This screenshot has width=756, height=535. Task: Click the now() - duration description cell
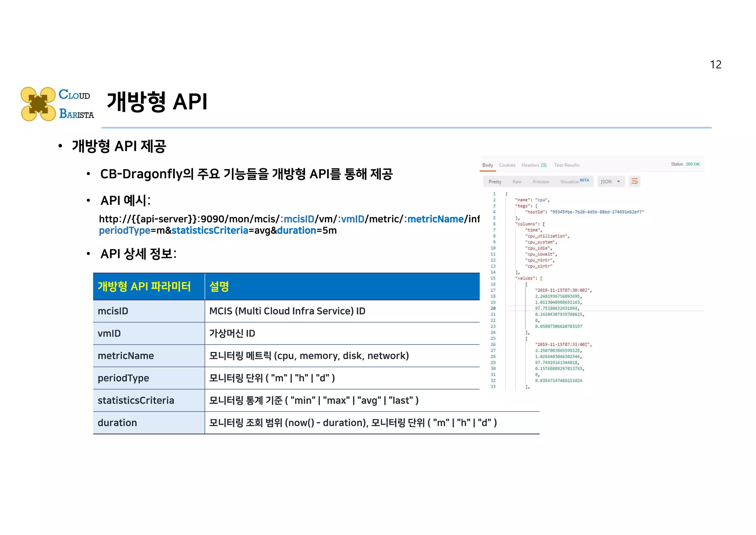pos(372,423)
